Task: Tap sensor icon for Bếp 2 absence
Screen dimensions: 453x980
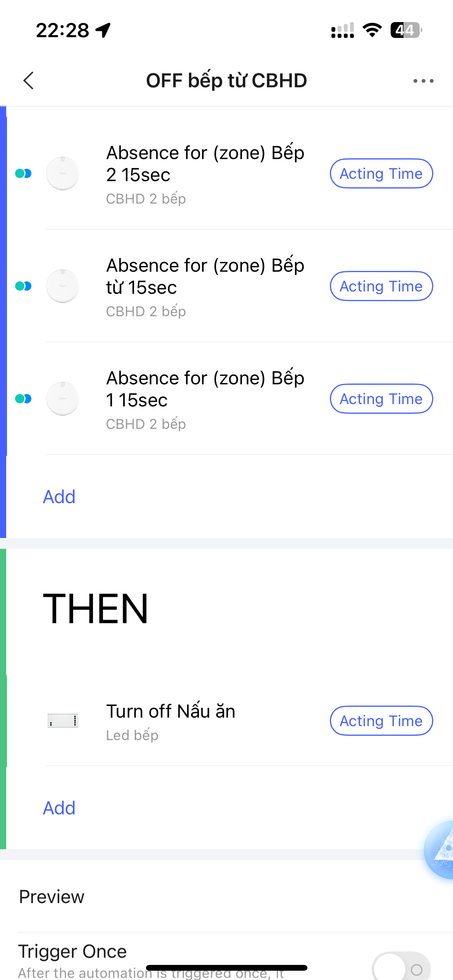Action: (63, 173)
